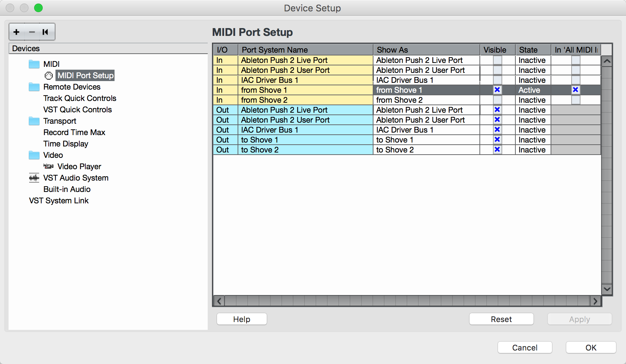Disable Visible for 'to Shove 2' output
Image resolution: width=626 pixels, height=364 pixels.
coord(497,150)
